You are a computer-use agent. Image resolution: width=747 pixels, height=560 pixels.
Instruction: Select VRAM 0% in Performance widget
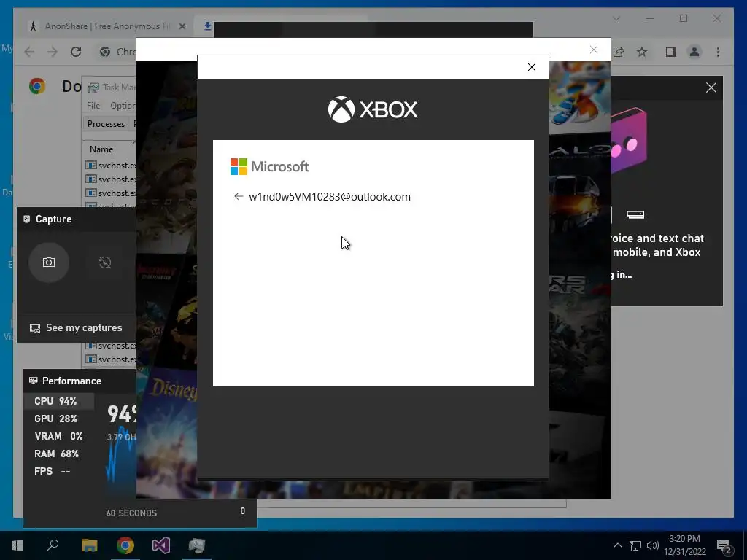[58, 436]
